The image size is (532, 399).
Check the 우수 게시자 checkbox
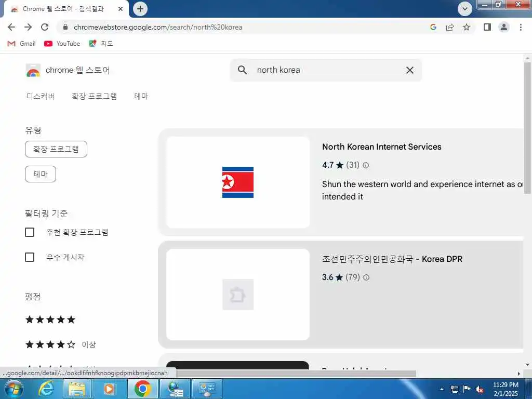pyautogui.click(x=30, y=257)
